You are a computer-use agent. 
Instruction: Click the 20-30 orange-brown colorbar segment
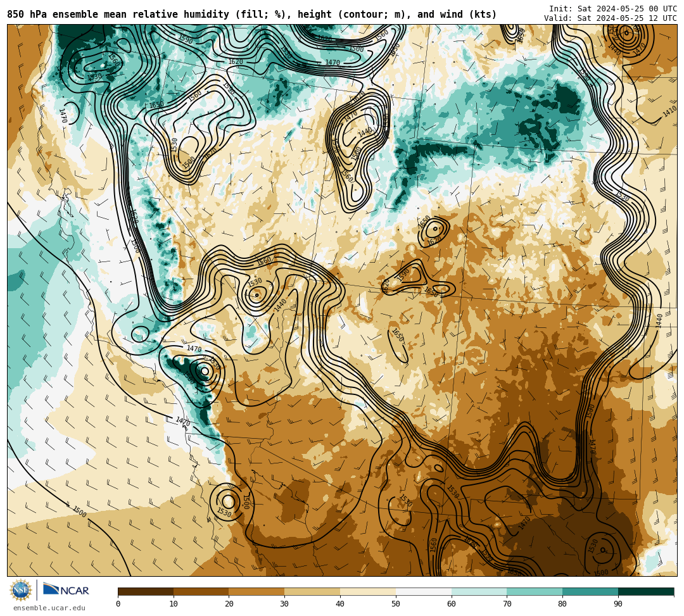(x=257, y=591)
